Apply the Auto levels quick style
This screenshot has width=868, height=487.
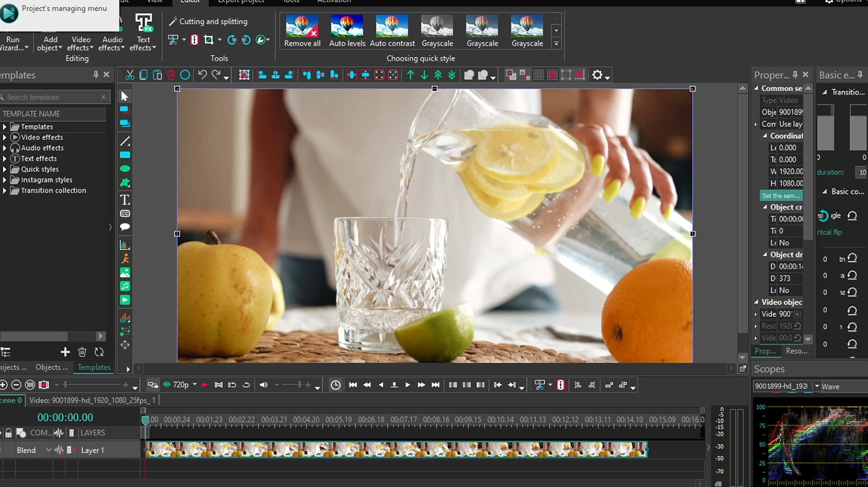click(x=347, y=31)
